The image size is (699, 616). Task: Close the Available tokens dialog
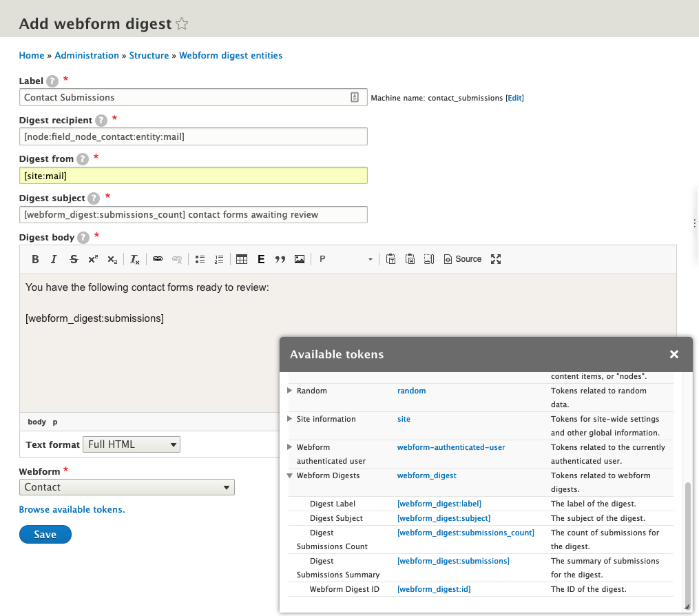tap(674, 354)
